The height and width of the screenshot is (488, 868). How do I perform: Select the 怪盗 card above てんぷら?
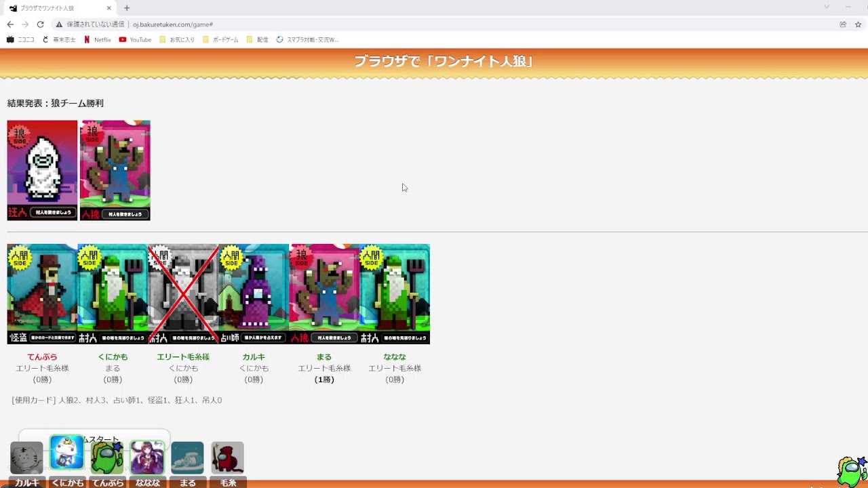(x=42, y=294)
